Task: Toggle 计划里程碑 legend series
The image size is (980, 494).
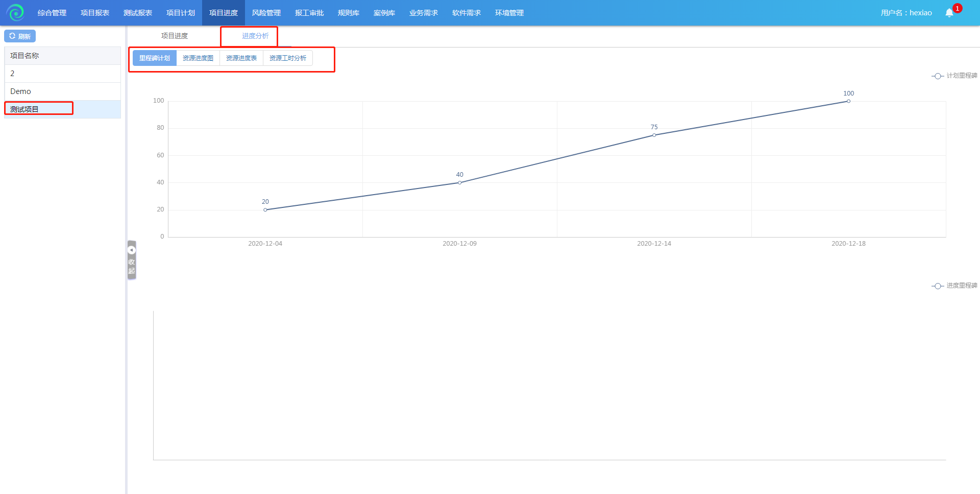Action: 954,76
